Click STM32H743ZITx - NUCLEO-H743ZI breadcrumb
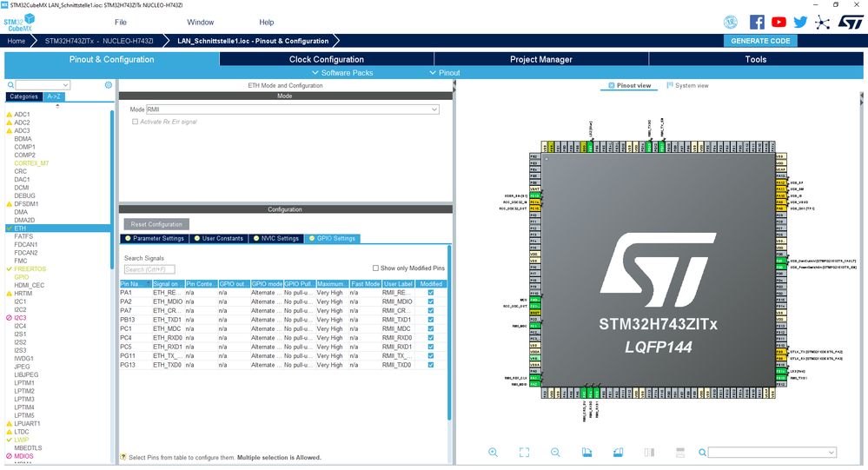 click(x=99, y=41)
